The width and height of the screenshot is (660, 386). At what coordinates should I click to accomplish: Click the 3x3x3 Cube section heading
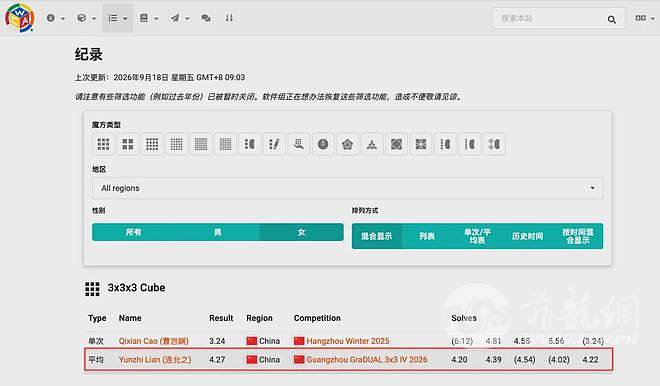pos(136,288)
